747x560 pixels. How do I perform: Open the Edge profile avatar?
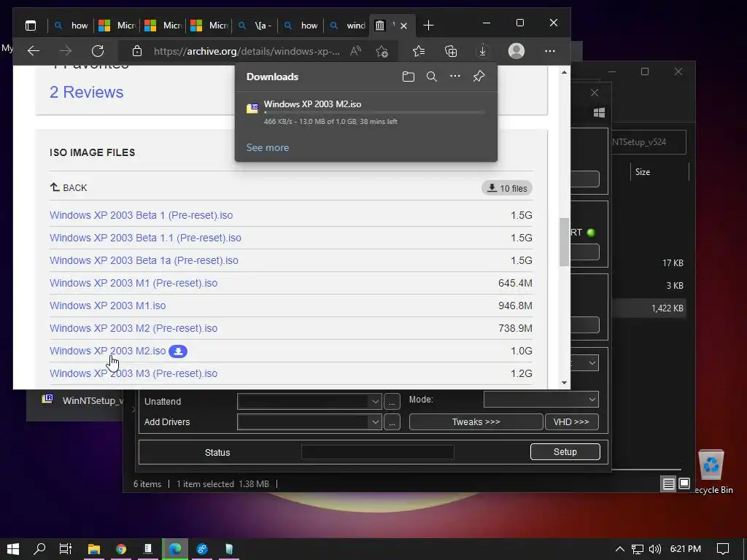(516, 51)
